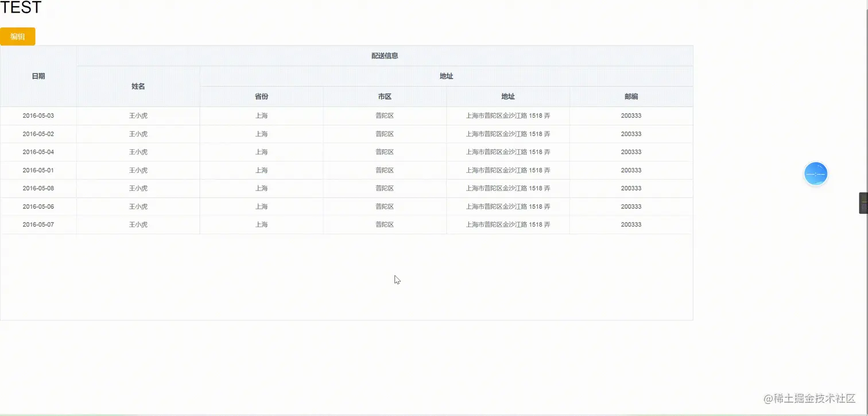This screenshot has width=868, height=416.
Task: Select the date cell 2016-05-01
Action: point(38,170)
